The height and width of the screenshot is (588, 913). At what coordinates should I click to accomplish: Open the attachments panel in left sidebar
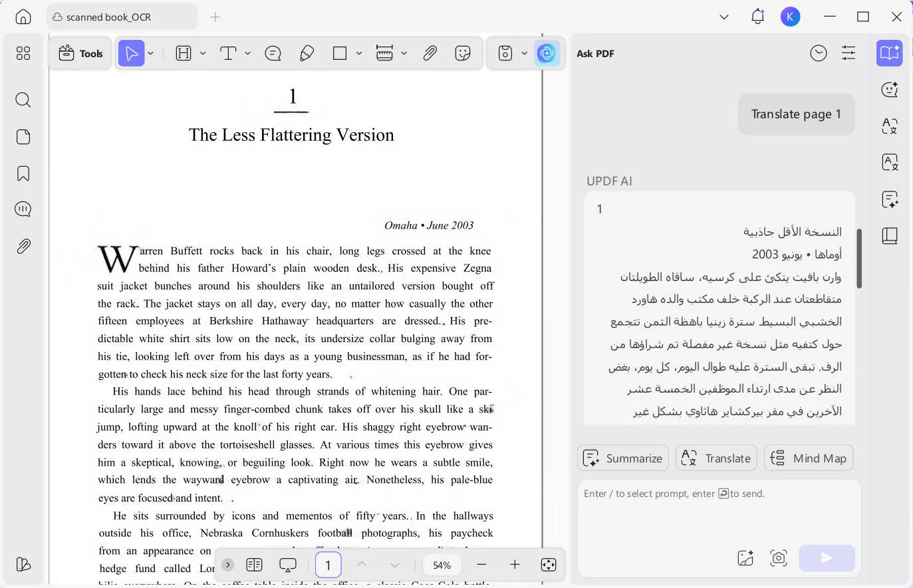[23, 246]
